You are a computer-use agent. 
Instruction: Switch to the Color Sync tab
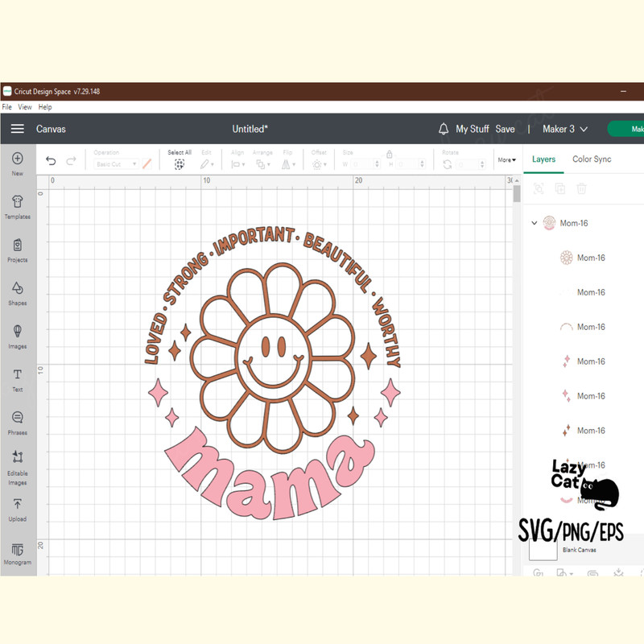pyautogui.click(x=592, y=159)
